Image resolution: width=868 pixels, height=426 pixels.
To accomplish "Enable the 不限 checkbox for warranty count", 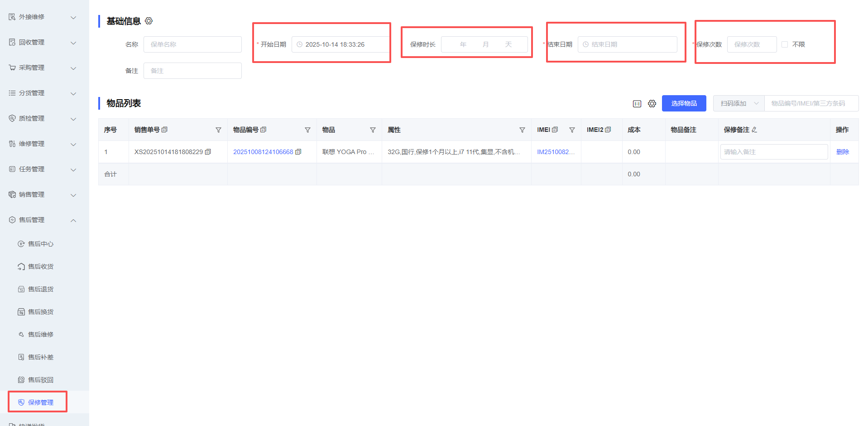I will point(785,44).
